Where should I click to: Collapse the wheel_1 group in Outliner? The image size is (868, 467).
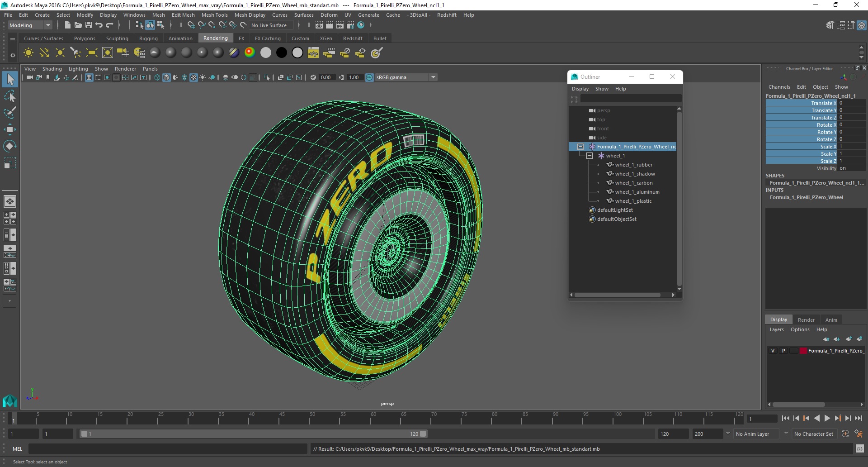pos(590,156)
